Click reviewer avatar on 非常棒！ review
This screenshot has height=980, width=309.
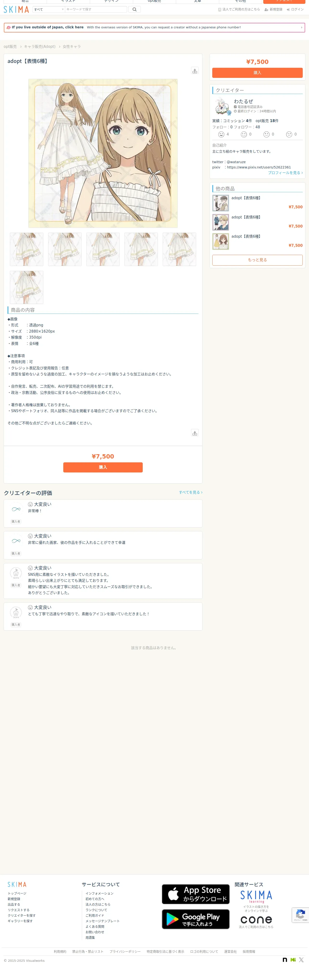click(16, 509)
